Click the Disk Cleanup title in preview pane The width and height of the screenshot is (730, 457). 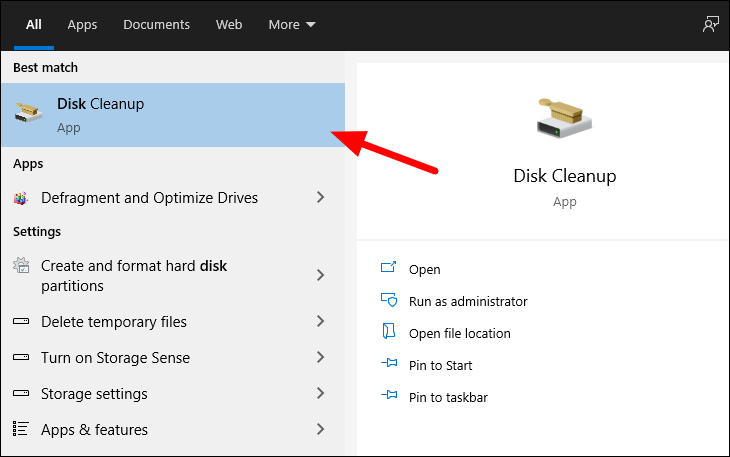565,176
